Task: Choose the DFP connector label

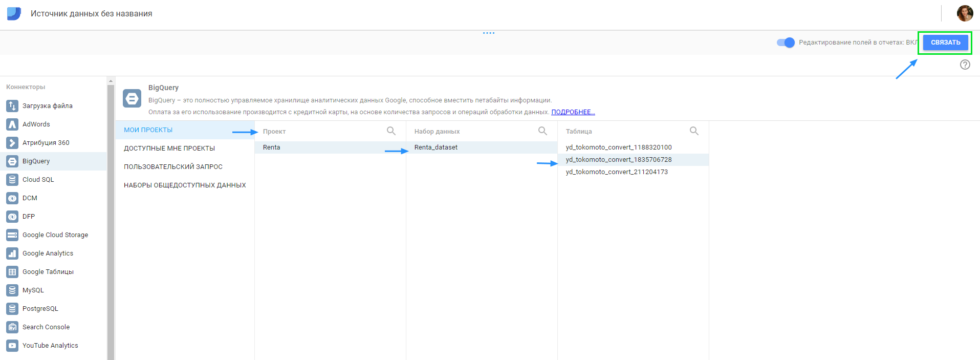Action: 29,217
